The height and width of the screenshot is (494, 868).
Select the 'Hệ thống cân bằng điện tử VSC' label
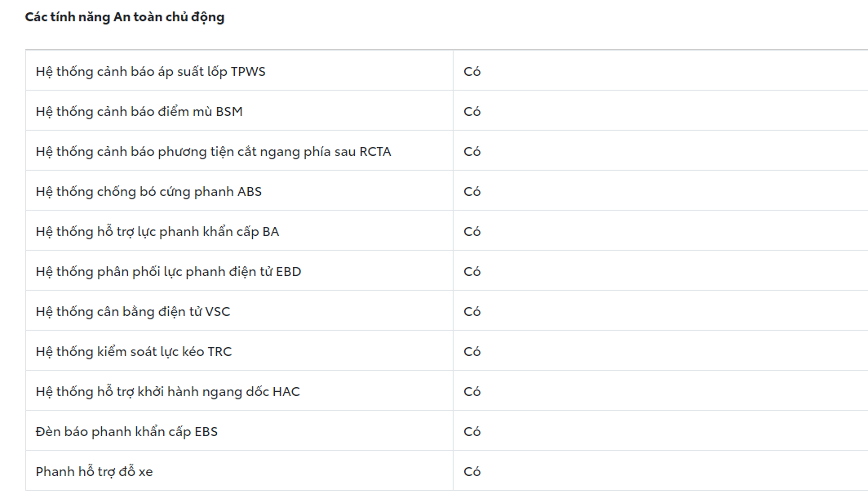(139, 311)
